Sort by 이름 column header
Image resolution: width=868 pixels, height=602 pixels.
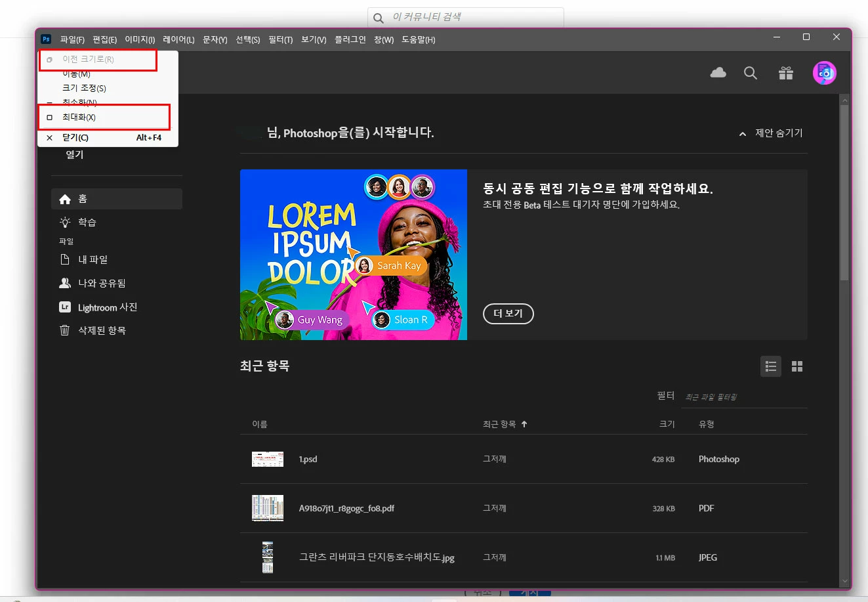click(260, 424)
